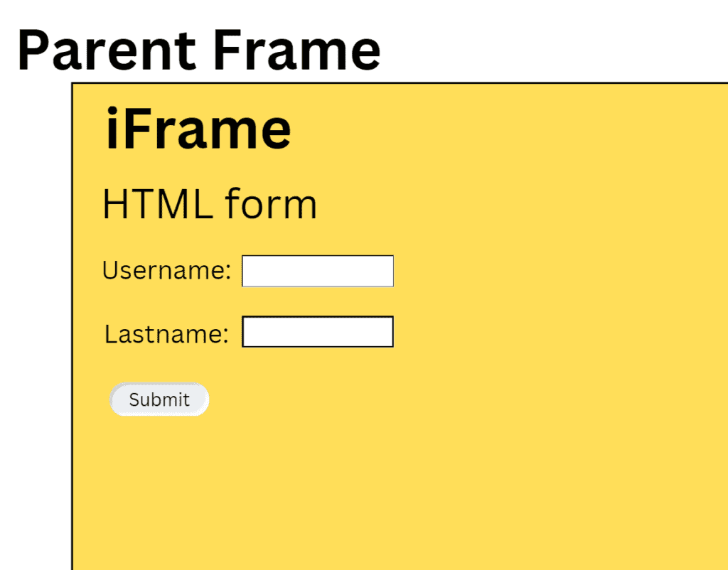Screen dimensions: 728x570
Task: Click the yellow area right of the Submit button
Action: pyautogui.click(x=427, y=399)
